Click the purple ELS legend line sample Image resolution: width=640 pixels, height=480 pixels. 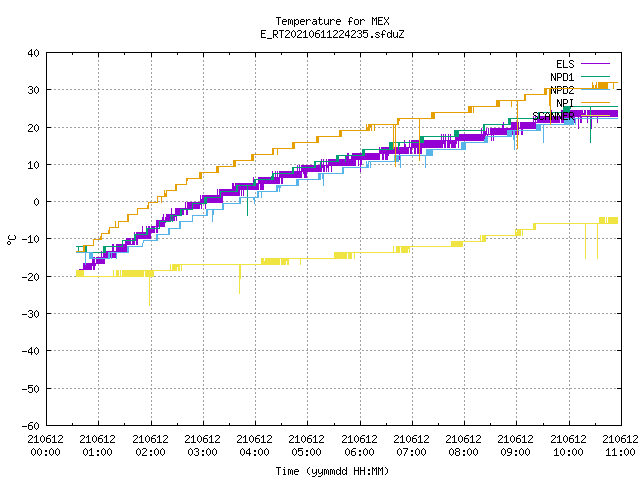(595, 64)
